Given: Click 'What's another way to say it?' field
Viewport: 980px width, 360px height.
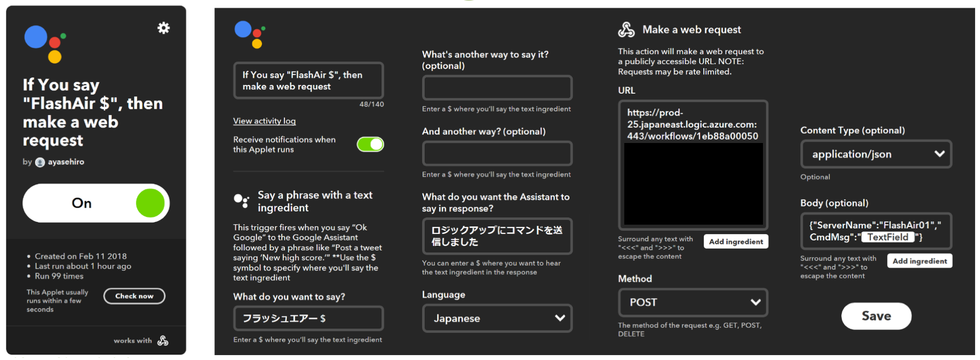Looking at the screenshot, I should pyautogui.click(x=497, y=88).
